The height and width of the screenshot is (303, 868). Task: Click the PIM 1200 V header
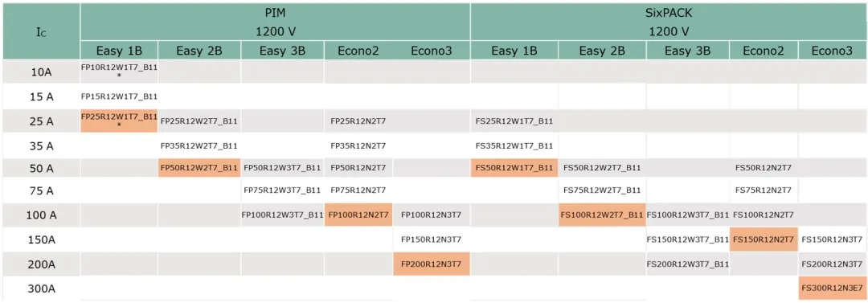coord(275,22)
